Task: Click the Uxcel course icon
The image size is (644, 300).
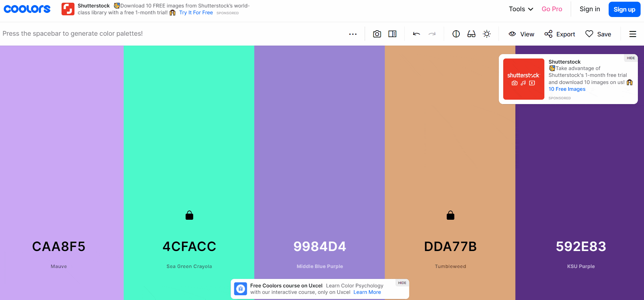Action: click(241, 289)
